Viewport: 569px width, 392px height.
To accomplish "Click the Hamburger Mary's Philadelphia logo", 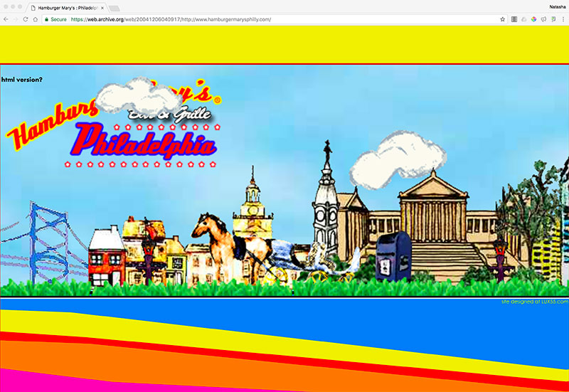I will tap(114, 123).
